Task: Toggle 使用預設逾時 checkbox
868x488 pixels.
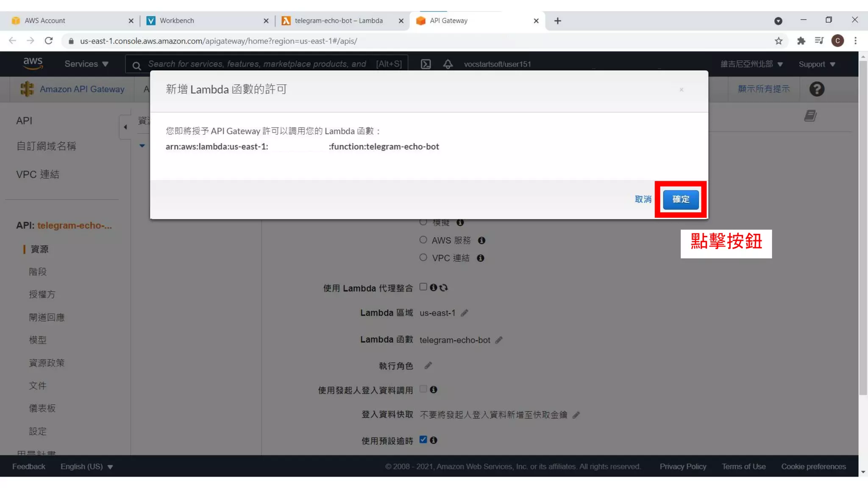Action: [423, 440]
